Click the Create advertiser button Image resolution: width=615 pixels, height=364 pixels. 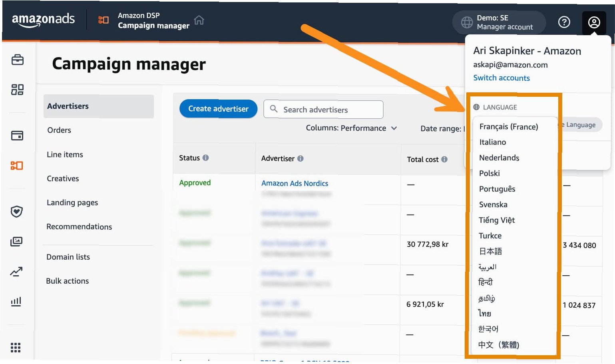coord(218,109)
